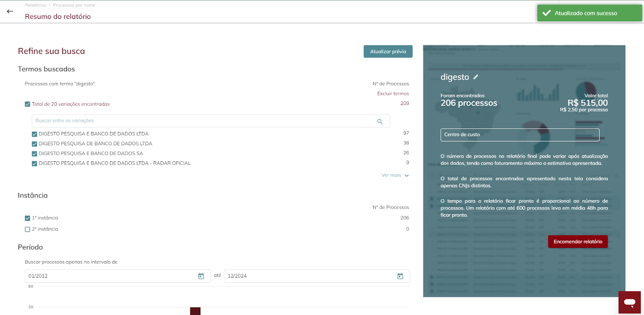Click the 206 processos count
Image resolution: width=644 pixels, height=315 pixels.
(x=469, y=103)
